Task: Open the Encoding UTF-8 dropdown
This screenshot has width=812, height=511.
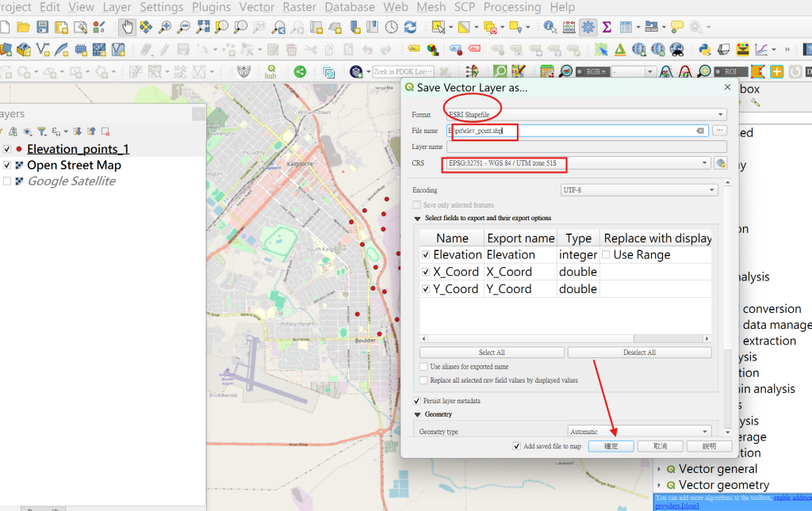Action: pos(639,190)
